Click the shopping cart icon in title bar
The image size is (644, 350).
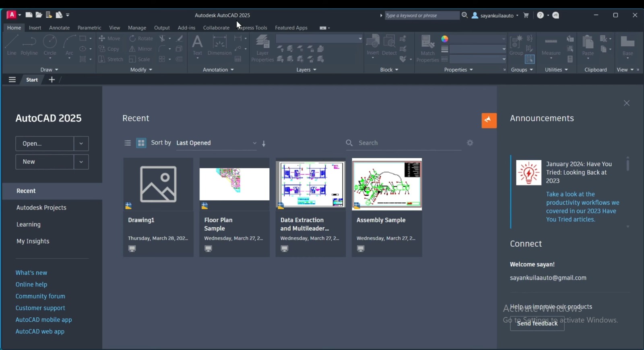(x=526, y=15)
